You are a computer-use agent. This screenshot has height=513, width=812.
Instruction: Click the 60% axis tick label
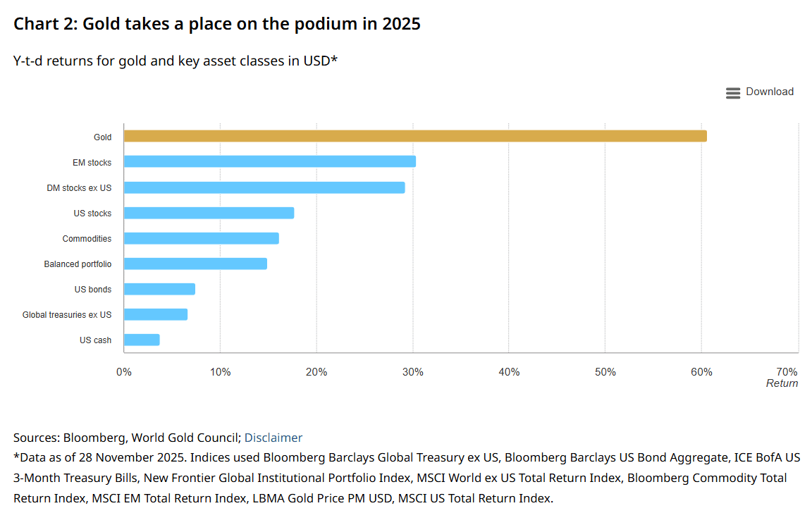tap(701, 371)
